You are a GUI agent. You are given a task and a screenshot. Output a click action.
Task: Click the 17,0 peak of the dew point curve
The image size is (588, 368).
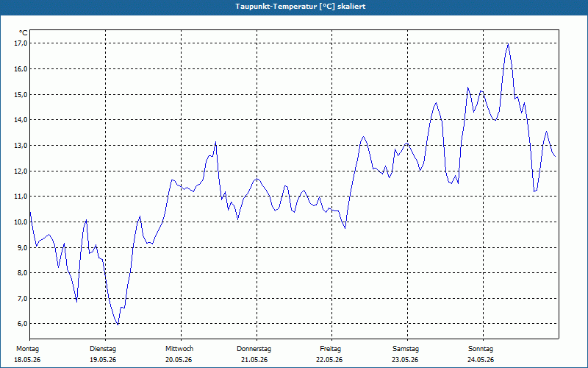pyautogui.click(x=508, y=44)
